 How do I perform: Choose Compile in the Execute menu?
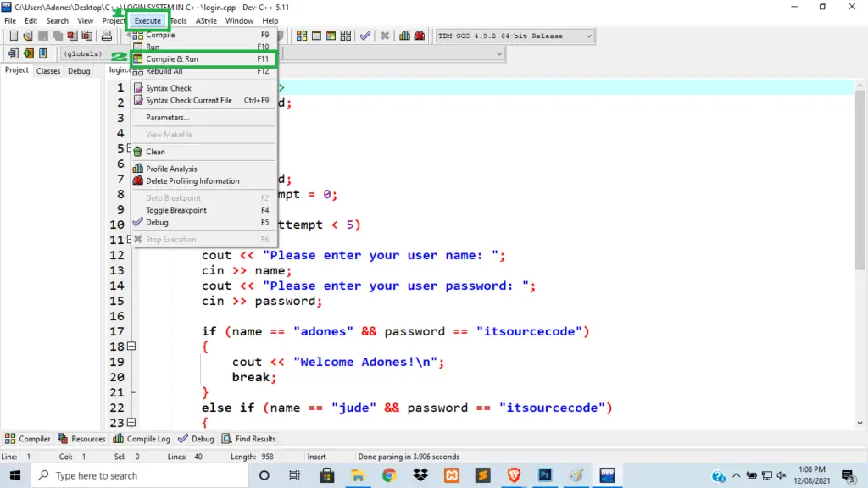click(x=203, y=35)
